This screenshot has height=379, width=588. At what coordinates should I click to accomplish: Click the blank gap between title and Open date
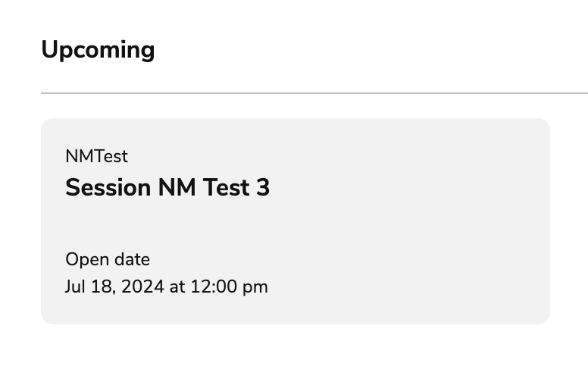(x=167, y=224)
